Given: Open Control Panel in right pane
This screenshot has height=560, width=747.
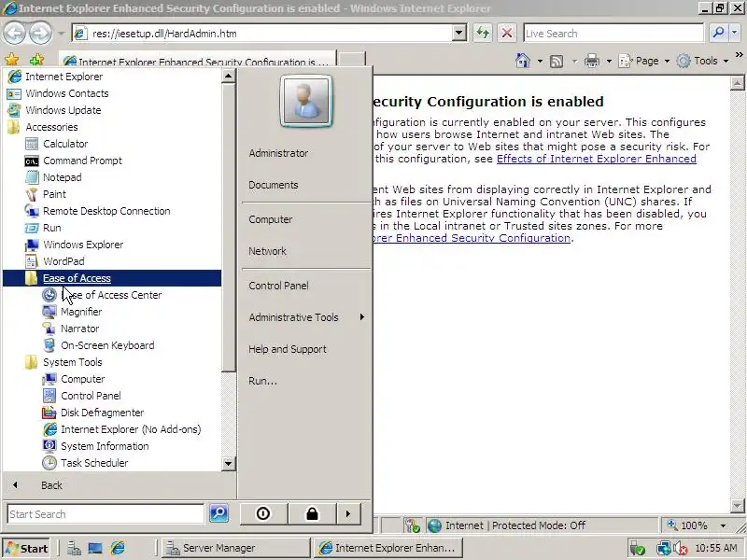Looking at the screenshot, I should coord(278,286).
